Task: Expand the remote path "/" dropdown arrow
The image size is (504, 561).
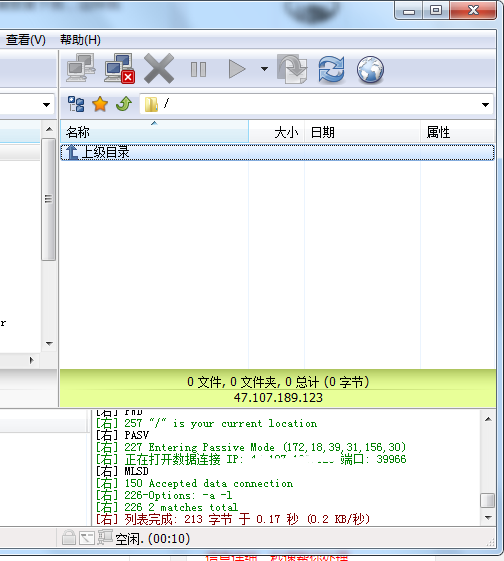Action: click(x=485, y=104)
